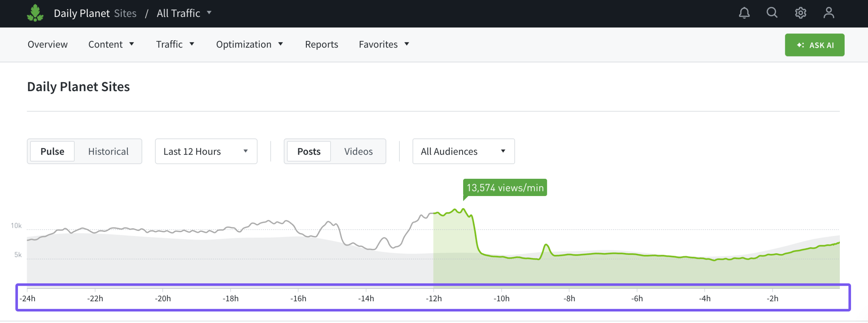
Task: Expand the Favorites menu
Action: (x=384, y=44)
